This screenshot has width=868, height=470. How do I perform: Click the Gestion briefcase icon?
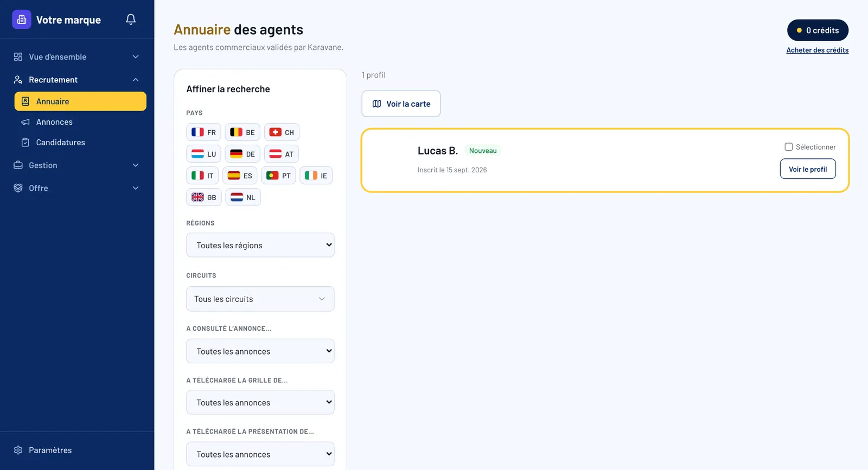(x=18, y=165)
